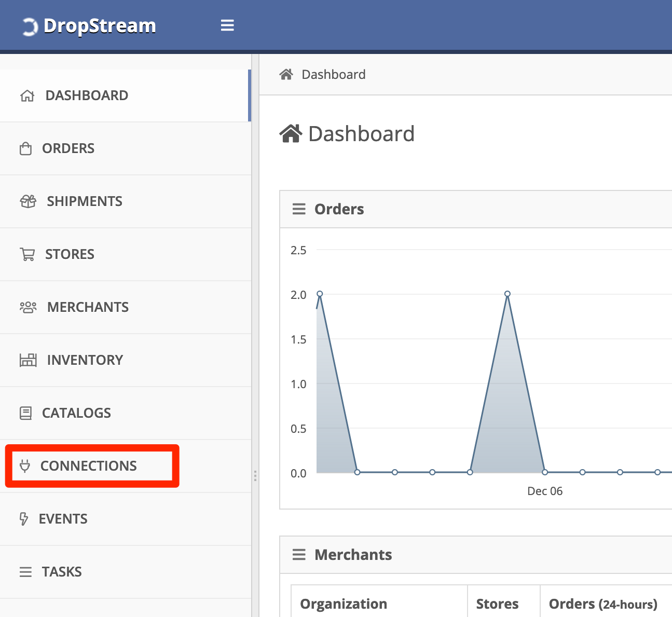The height and width of the screenshot is (617, 672).
Task: Click the breadcrumb home icon
Action: click(x=286, y=75)
